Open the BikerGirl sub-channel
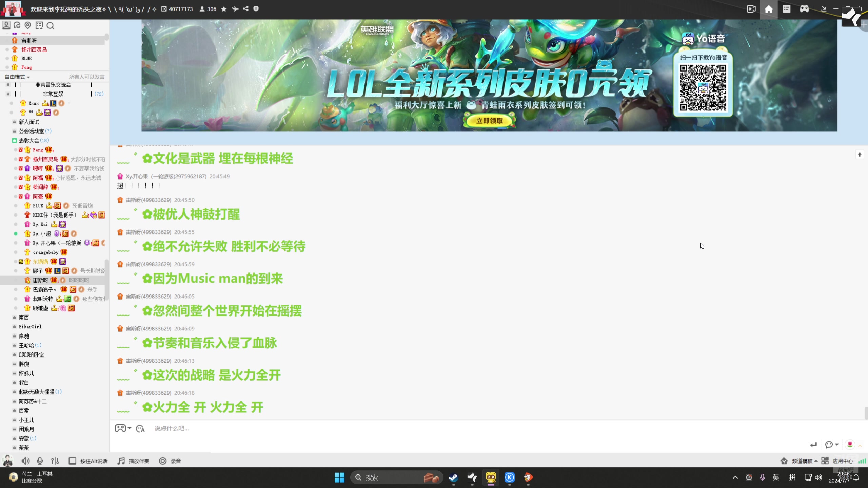Viewport: 868px width, 488px height. (x=30, y=327)
